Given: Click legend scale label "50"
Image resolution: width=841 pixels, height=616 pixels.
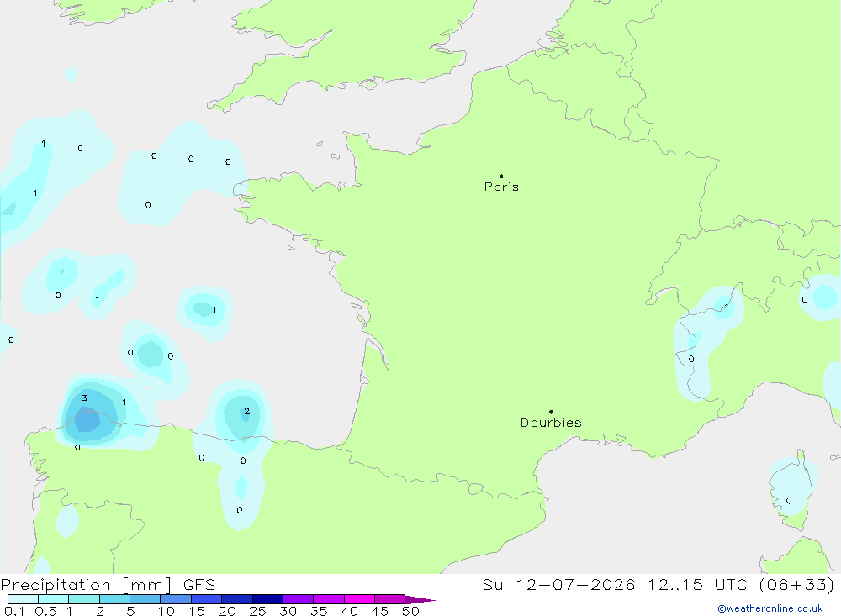Looking at the screenshot, I should click(x=410, y=611).
